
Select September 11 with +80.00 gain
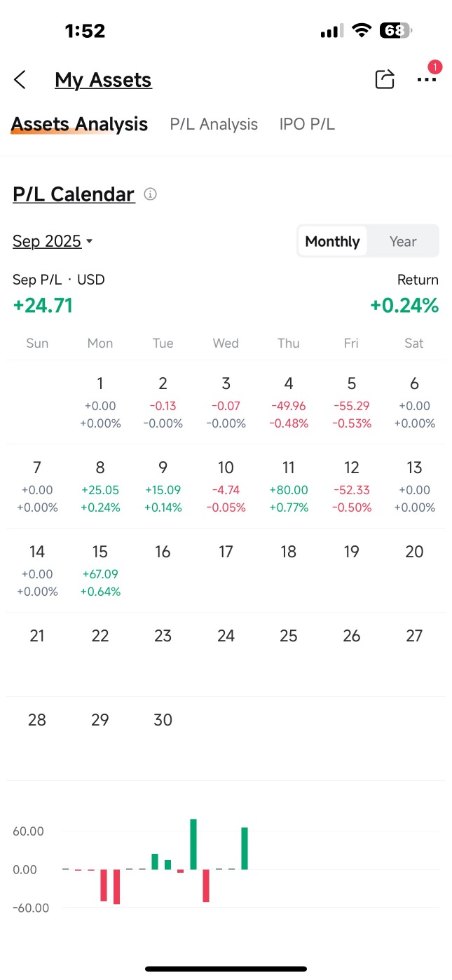pyautogui.click(x=289, y=486)
